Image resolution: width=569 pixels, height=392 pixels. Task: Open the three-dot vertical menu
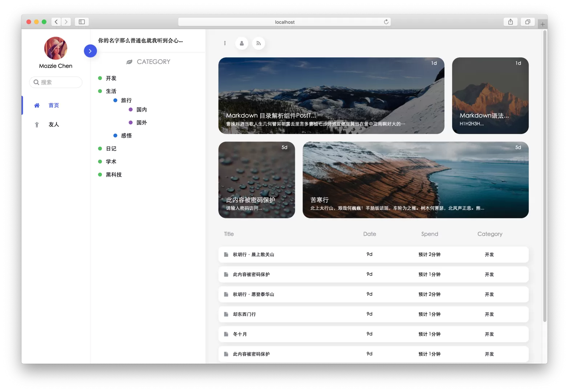click(x=225, y=43)
